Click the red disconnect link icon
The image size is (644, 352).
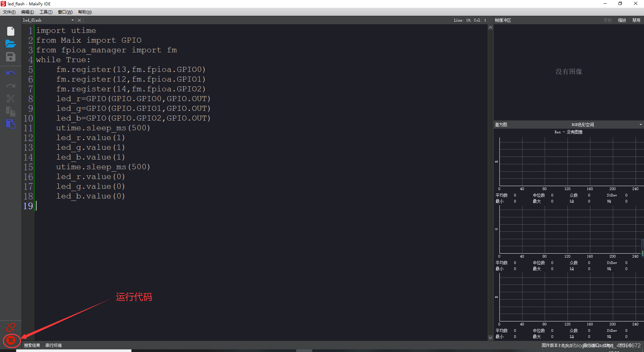click(11, 327)
